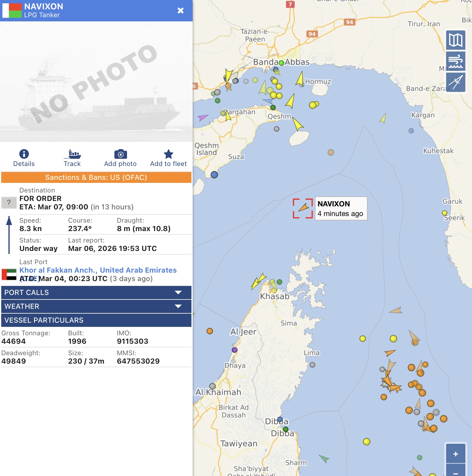
Task: Click the MMSI number 647553029
Action: (x=138, y=361)
